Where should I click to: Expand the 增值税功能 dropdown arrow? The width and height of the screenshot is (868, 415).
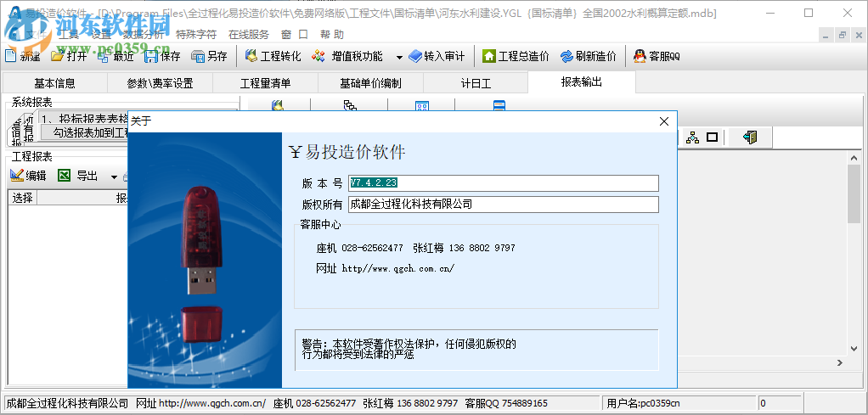tap(399, 57)
